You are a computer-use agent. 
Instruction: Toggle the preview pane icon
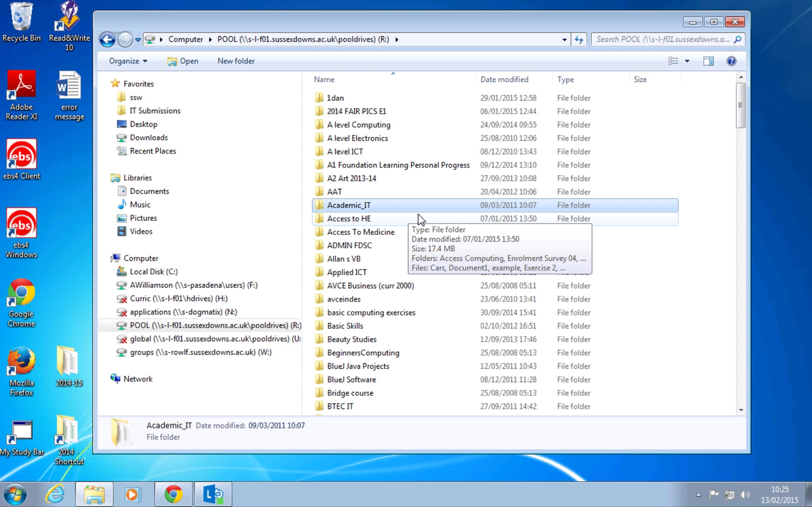tap(708, 61)
